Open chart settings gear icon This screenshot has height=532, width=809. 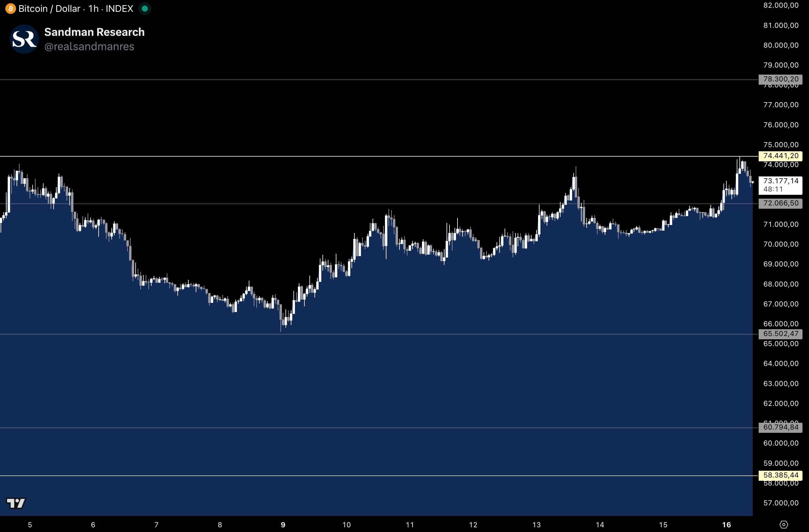(784, 525)
